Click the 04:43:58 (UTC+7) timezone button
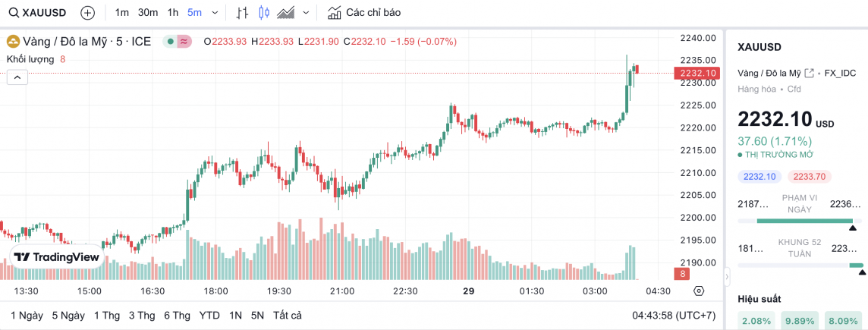868x330 pixels. point(675,315)
